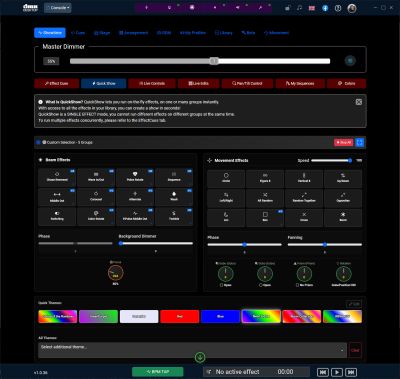The width and height of the screenshot is (400, 379).
Task: Click the green download arrow circle icon
Action: pyautogui.click(x=200, y=357)
